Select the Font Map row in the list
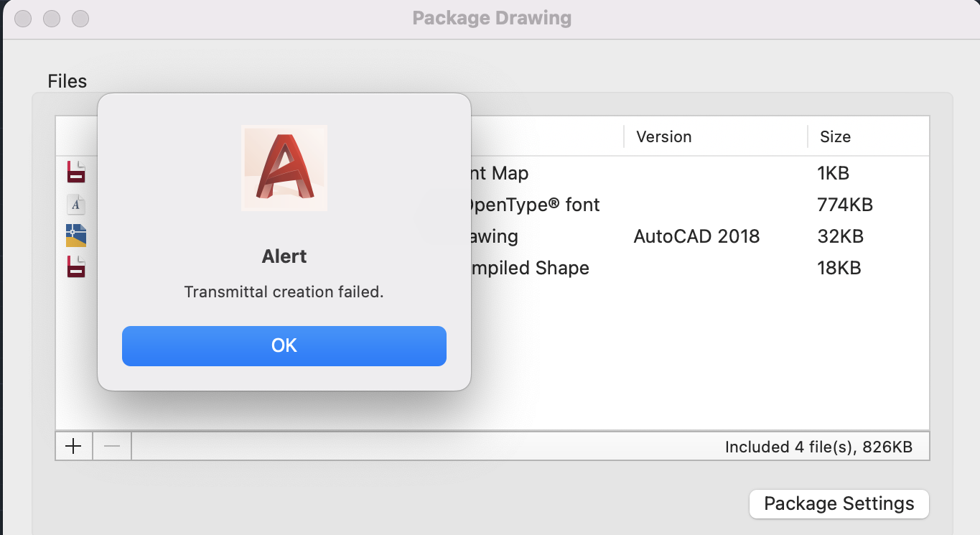This screenshot has width=980, height=535. 538,173
